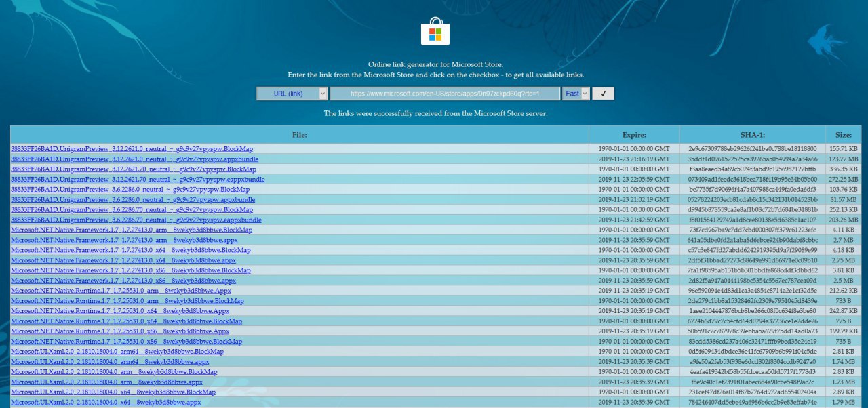Click the Microsoft Store logo icon
The image size is (868, 408).
tap(435, 31)
